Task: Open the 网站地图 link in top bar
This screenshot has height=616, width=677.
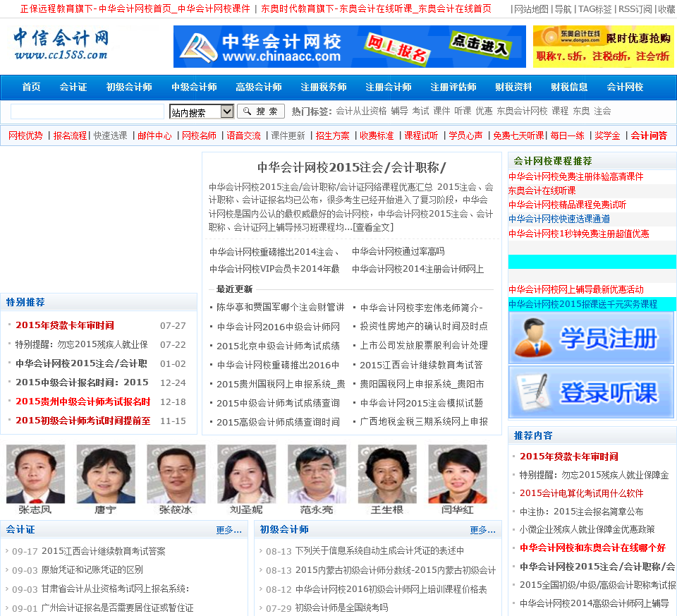Action: point(531,9)
